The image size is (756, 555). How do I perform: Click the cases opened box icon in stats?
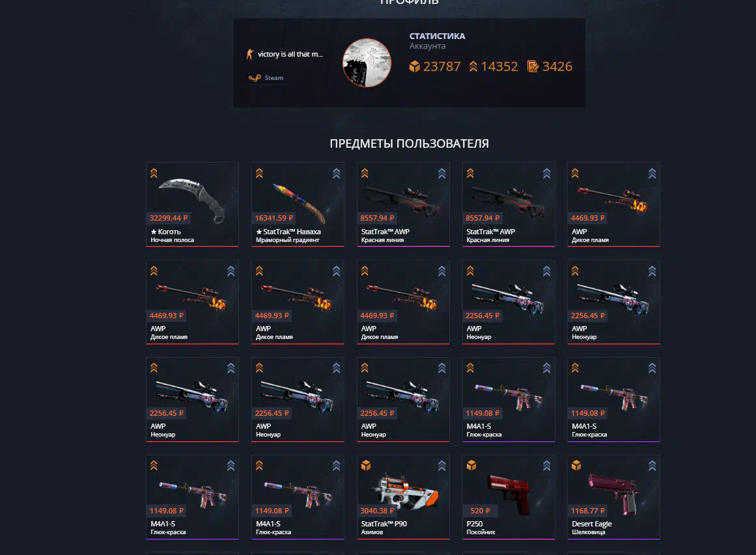coord(414,66)
